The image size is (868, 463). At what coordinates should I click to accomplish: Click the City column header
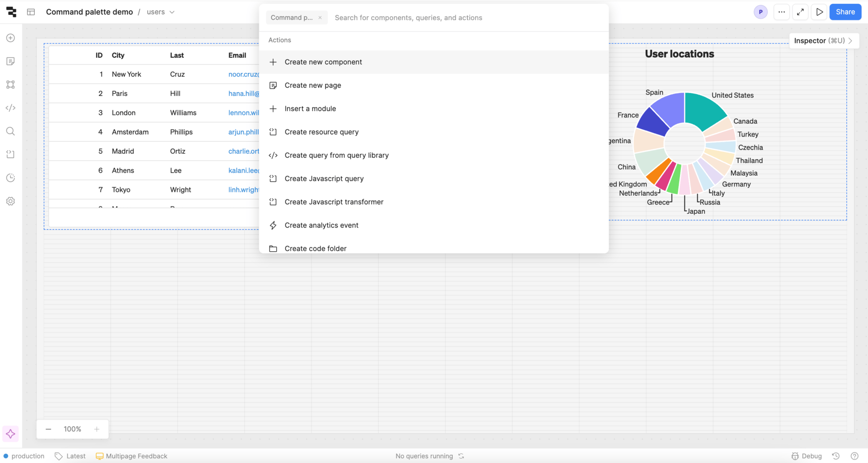point(118,55)
